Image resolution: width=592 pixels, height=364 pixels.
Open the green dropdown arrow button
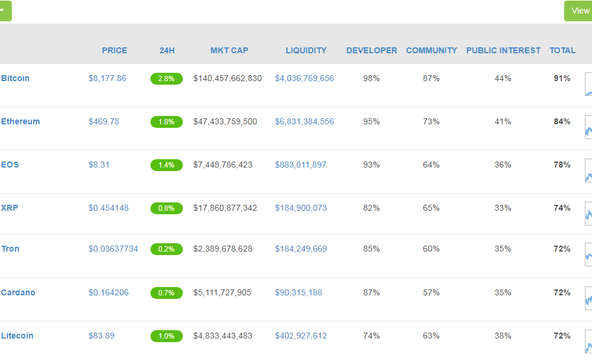point(5,11)
